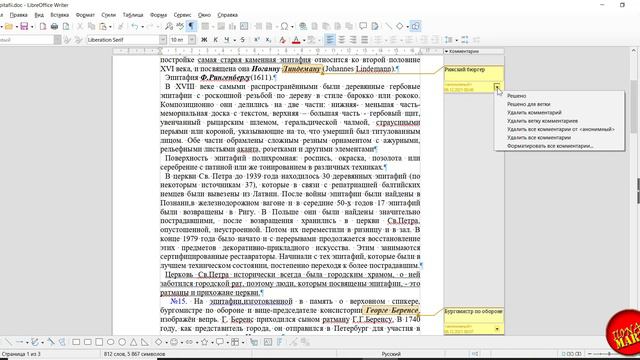Open the undo history dropdown arrow

tap(142, 27)
